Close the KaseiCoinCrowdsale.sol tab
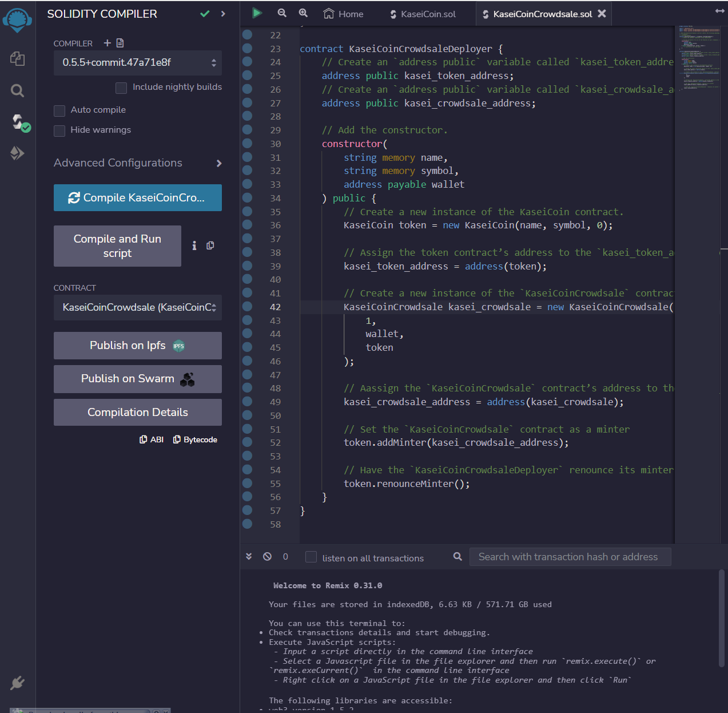 [602, 13]
